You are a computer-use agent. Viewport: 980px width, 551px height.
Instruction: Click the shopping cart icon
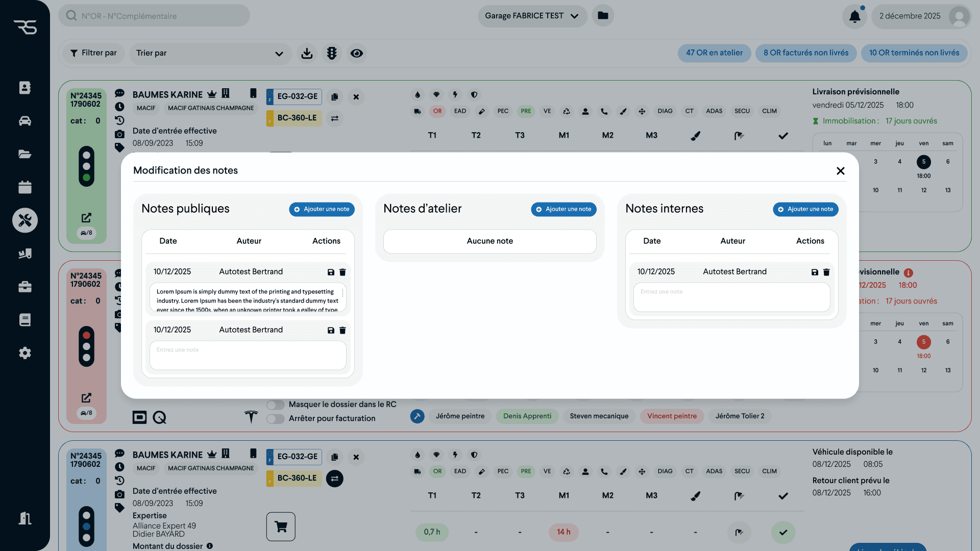pyautogui.click(x=281, y=527)
